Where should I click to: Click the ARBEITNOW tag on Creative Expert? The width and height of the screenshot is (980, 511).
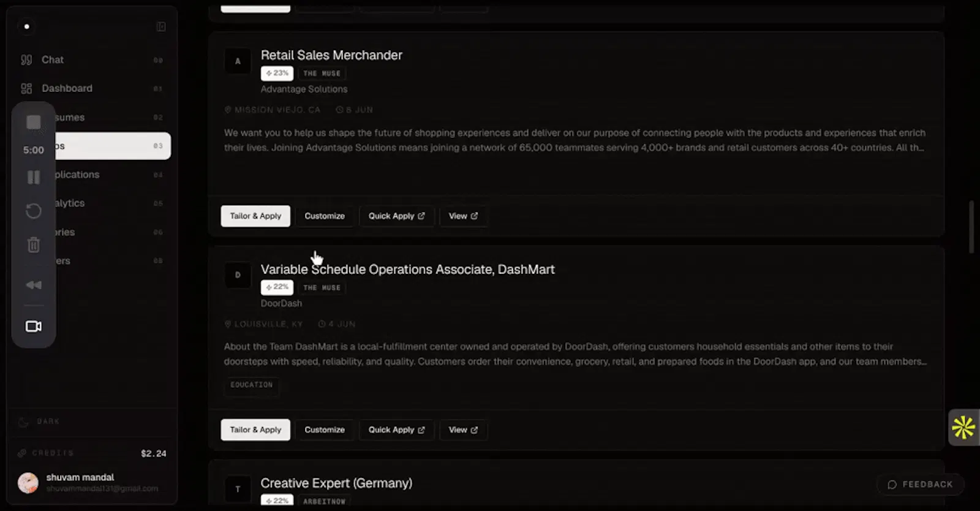click(324, 501)
